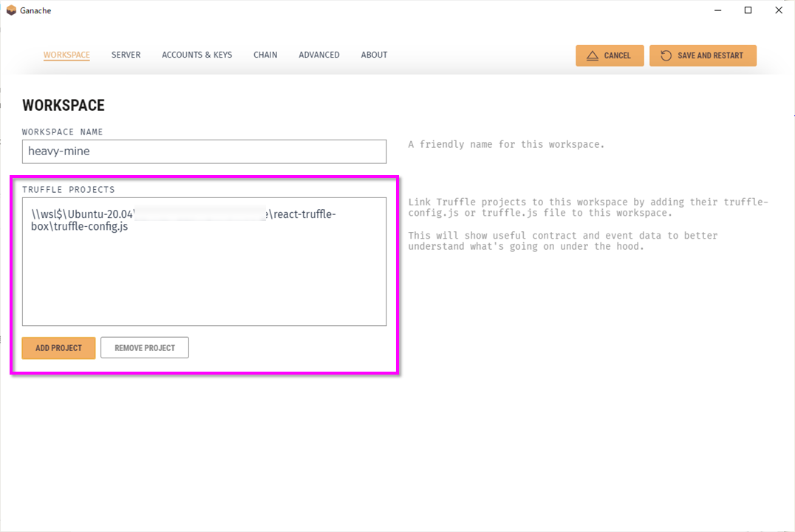Click the Truffle Projects label
Image resolution: width=795 pixels, height=532 pixels.
pyautogui.click(x=69, y=190)
